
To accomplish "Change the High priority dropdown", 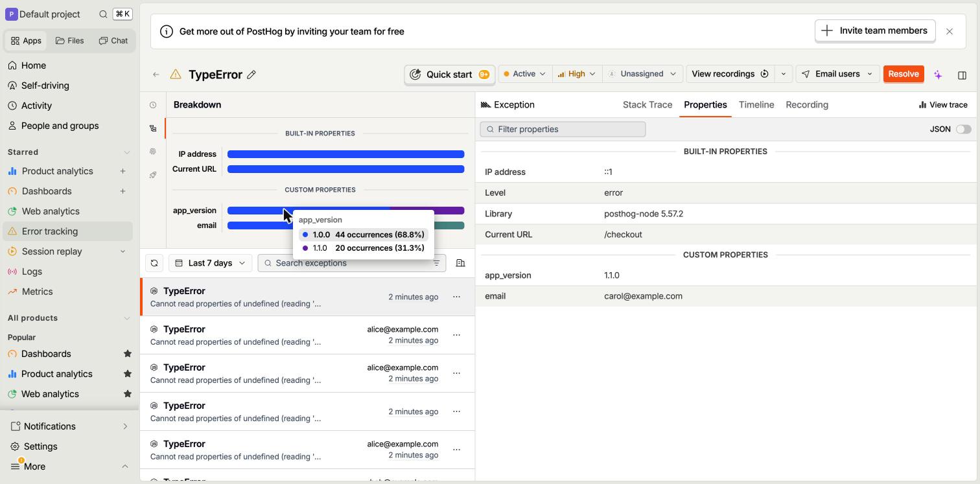I will click(577, 74).
